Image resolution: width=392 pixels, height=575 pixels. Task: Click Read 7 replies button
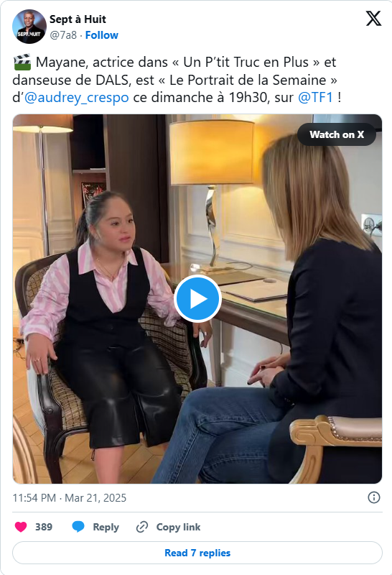pyautogui.click(x=197, y=553)
